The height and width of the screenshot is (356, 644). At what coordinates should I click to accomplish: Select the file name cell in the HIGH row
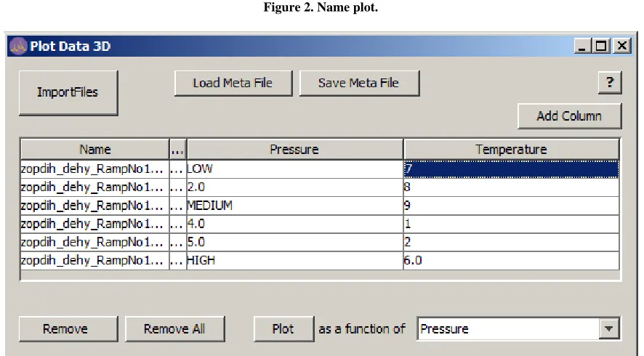click(95, 260)
